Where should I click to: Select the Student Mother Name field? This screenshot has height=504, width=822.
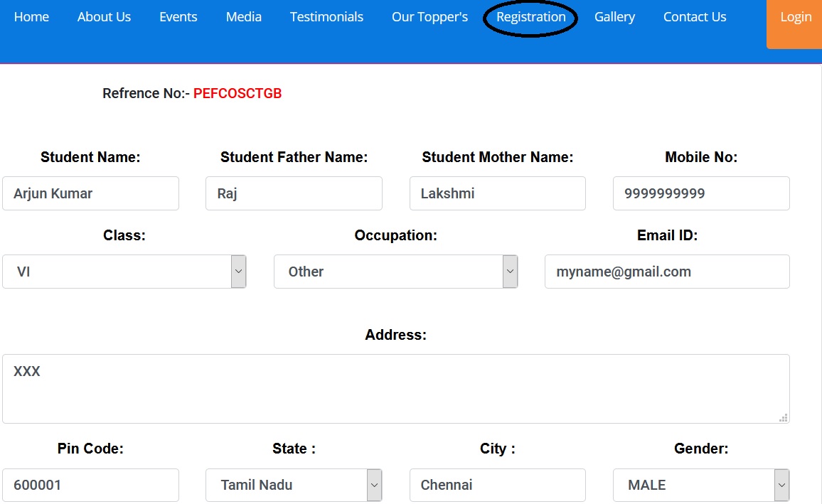pos(497,193)
